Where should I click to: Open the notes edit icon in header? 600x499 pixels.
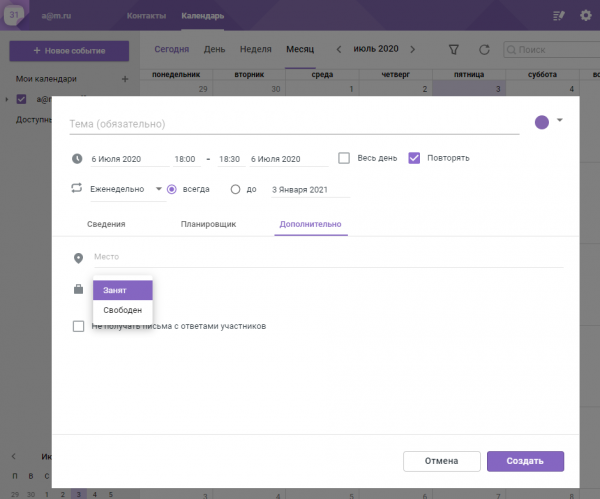(558, 16)
